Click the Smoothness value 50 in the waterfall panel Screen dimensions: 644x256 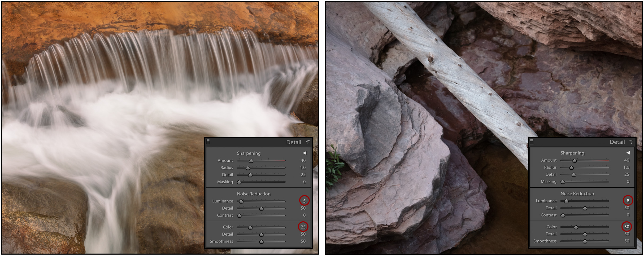point(303,241)
